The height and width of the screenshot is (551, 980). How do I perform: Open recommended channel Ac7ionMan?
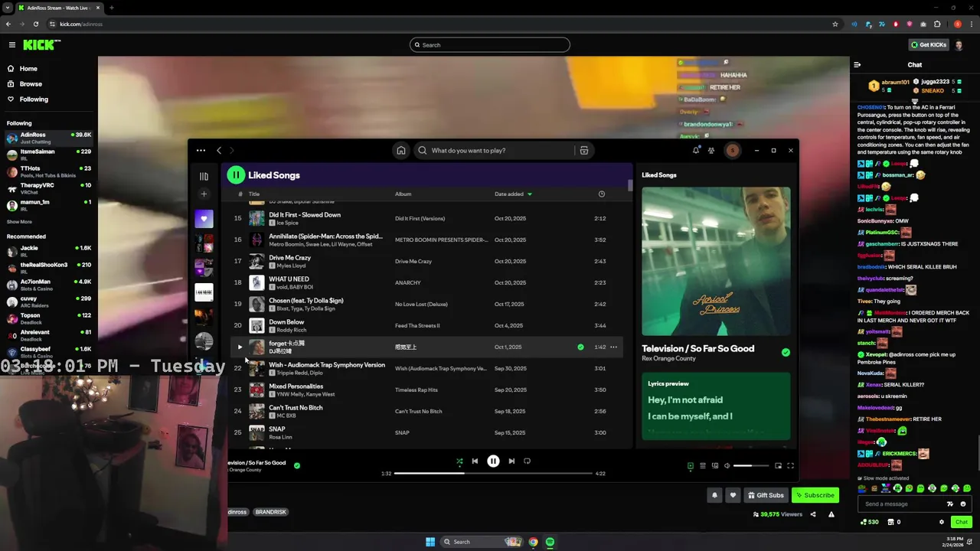pos(49,285)
